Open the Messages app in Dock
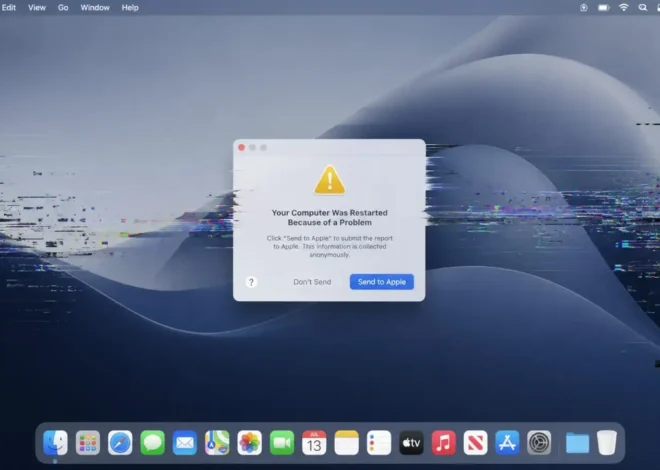Viewport: 660px width, 470px height. pyautogui.click(x=152, y=443)
